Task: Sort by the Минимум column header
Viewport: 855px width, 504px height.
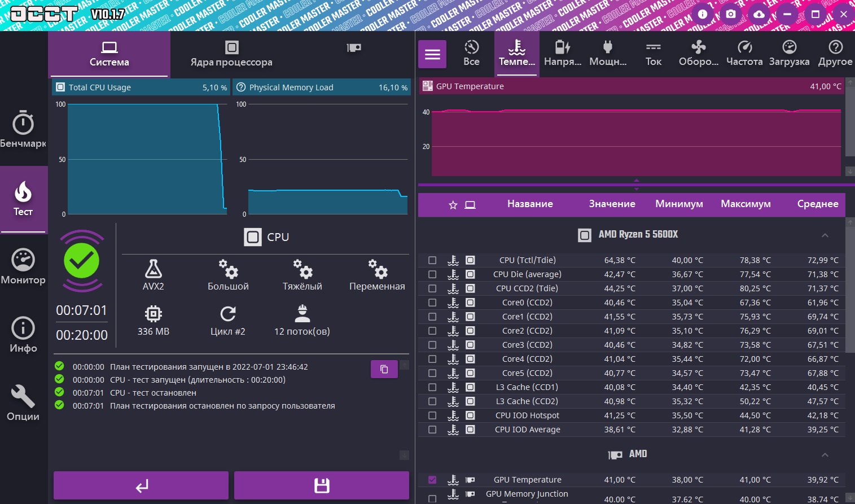Action: point(679,204)
